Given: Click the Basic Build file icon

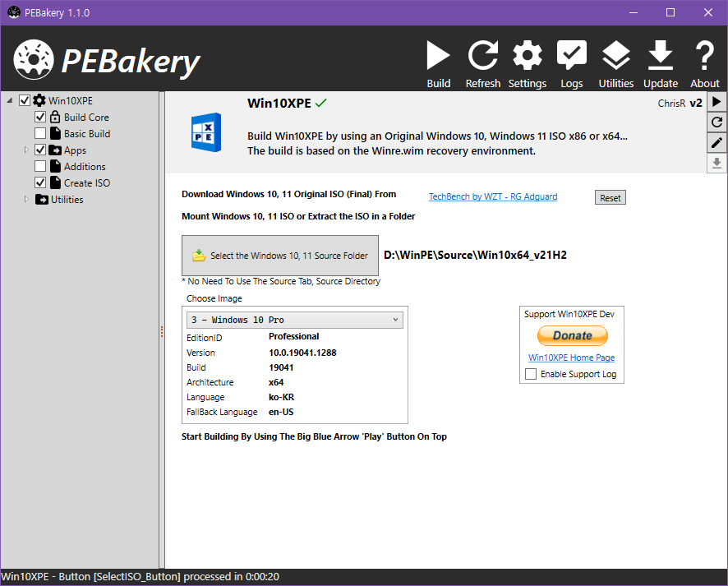Looking at the screenshot, I should [x=55, y=133].
